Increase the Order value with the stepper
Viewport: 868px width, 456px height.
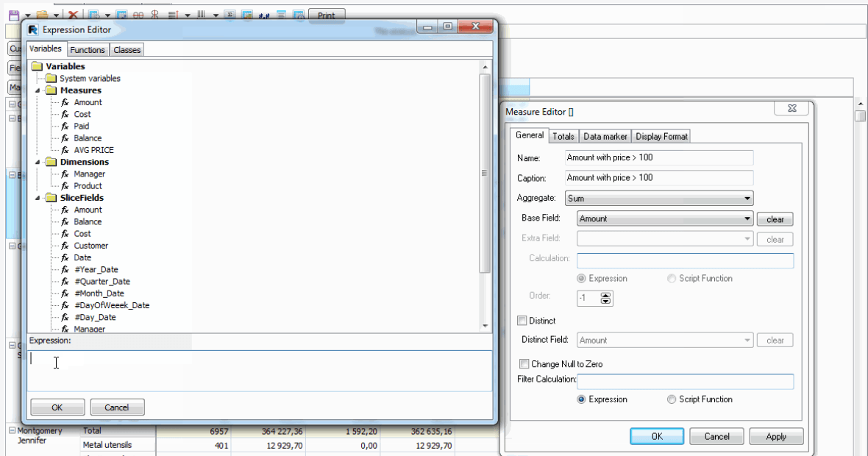click(605, 293)
